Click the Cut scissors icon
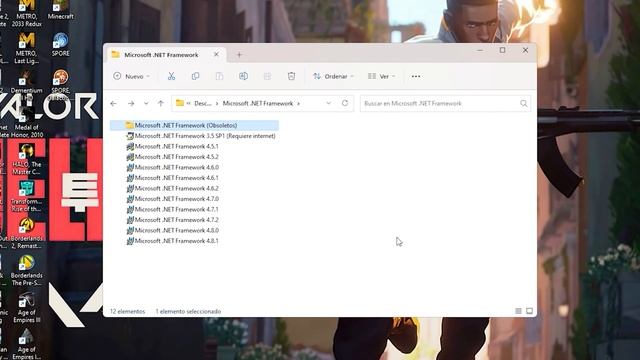Screen dimensions: 640x360 click(x=171, y=76)
